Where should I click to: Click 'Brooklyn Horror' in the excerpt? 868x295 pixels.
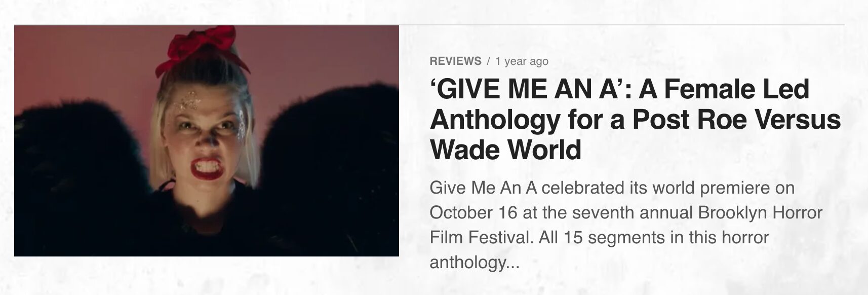(760, 212)
